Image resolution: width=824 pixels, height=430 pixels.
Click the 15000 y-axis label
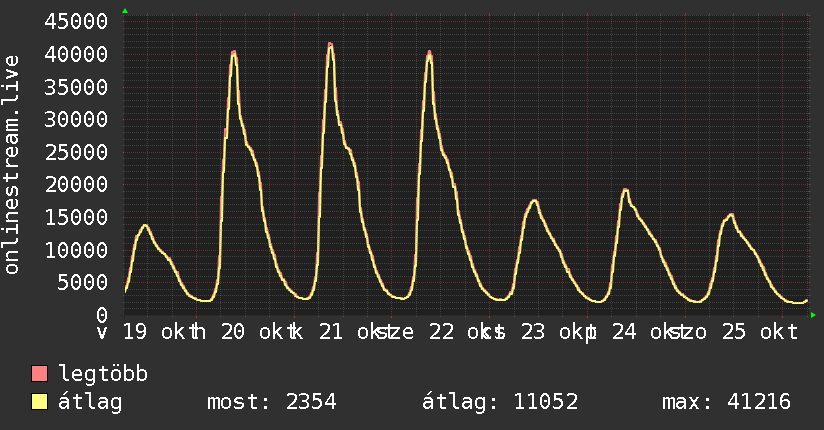tap(76, 218)
